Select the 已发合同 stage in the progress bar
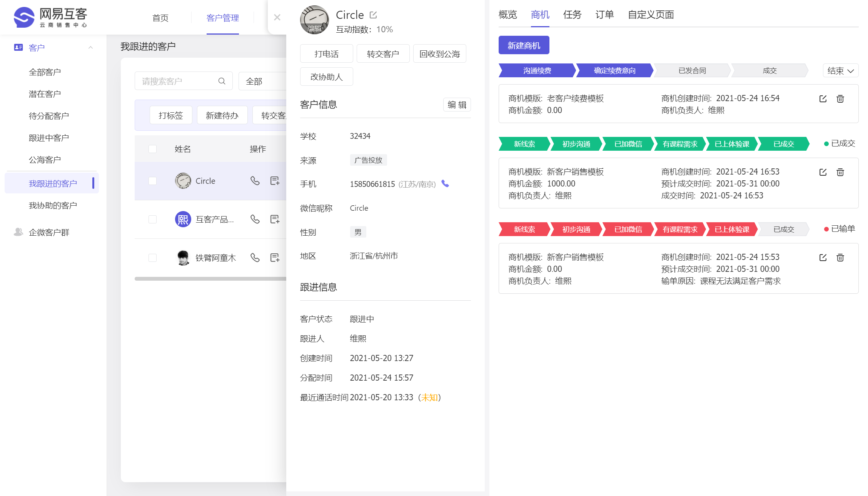868x496 pixels. (692, 71)
